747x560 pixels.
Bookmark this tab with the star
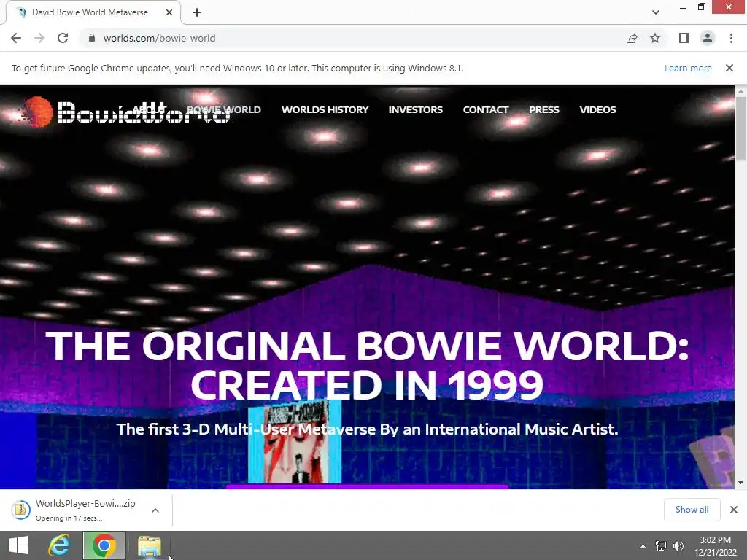[655, 38]
